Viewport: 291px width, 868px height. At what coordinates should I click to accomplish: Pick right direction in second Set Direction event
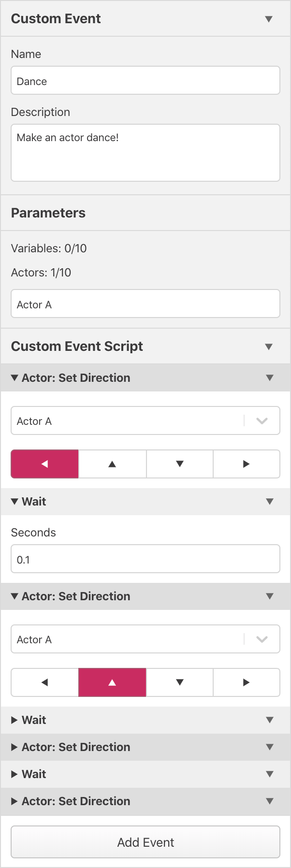246,682
